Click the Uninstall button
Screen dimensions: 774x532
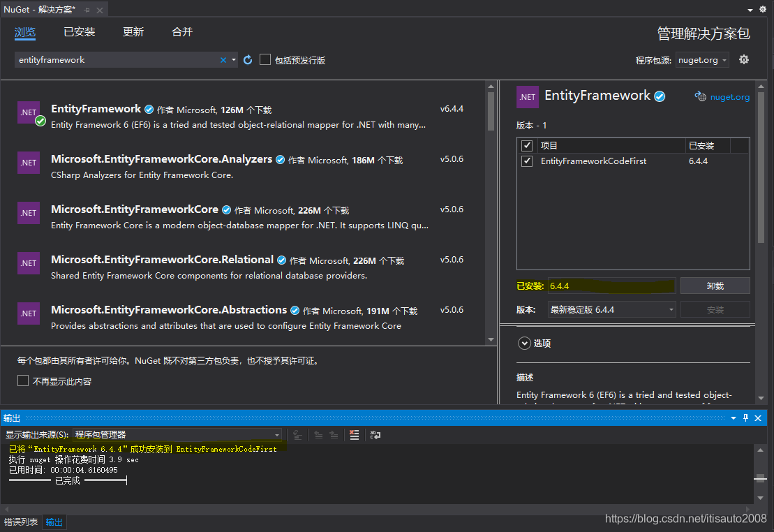(x=715, y=286)
